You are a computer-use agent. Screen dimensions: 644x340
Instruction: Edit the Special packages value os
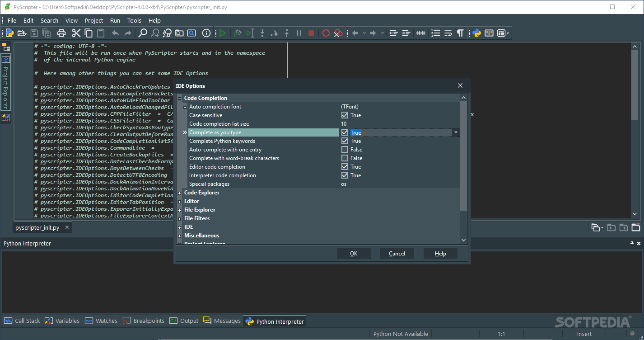(344, 184)
